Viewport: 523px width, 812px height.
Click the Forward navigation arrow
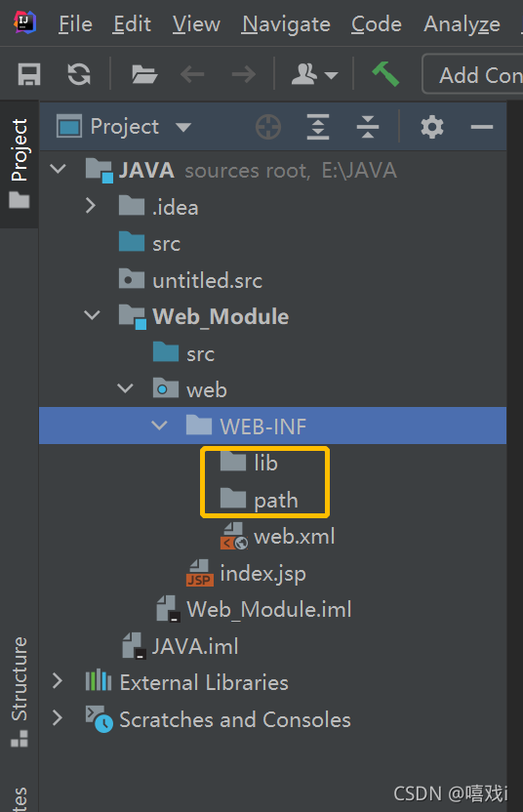pyautogui.click(x=243, y=74)
